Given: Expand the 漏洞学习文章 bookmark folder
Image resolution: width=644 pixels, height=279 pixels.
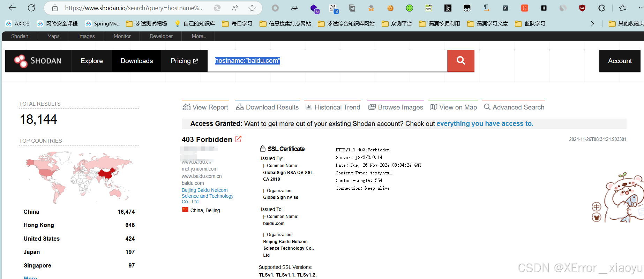Looking at the screenshot, I should (488, 23).
